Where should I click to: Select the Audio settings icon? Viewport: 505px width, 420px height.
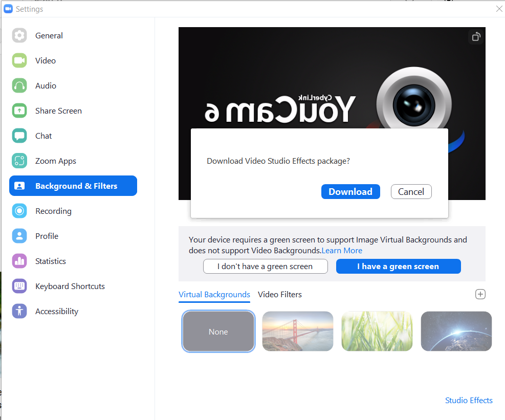pos(19,85)
